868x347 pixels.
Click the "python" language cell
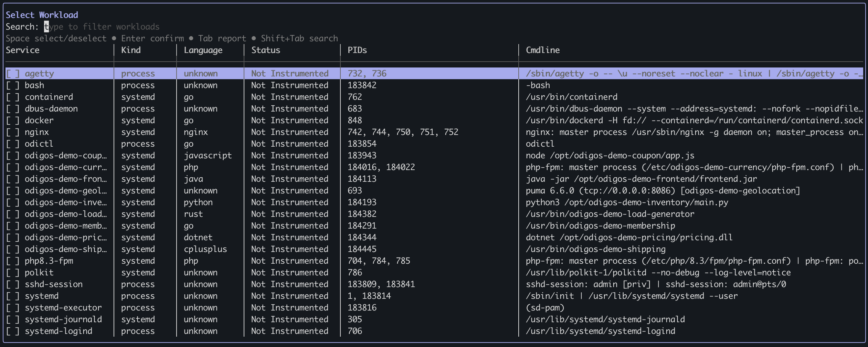pyautogui.click(x=198, y=202)
